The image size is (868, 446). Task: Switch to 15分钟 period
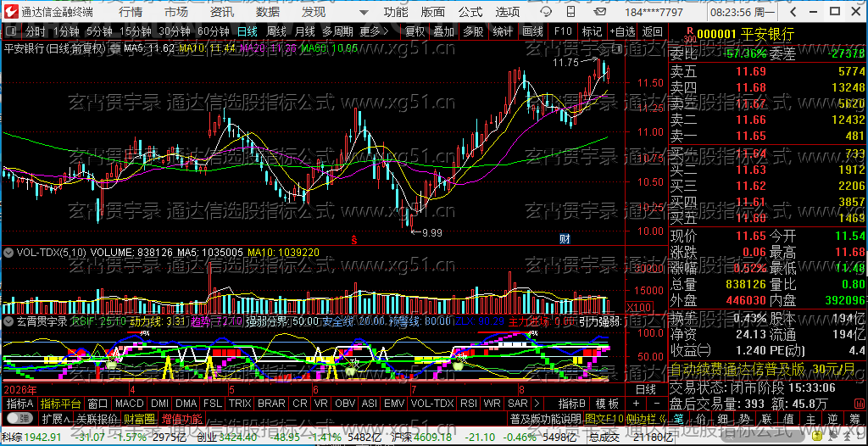pos(135,31)
